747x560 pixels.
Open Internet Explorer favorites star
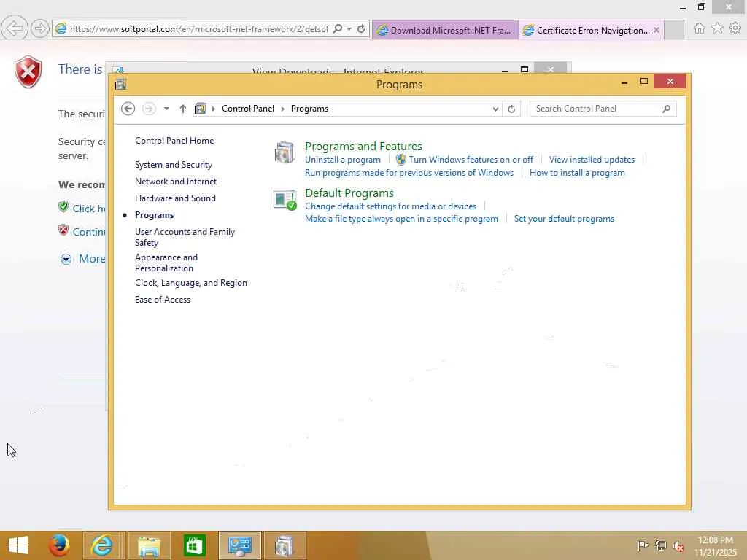click(717, 28)
